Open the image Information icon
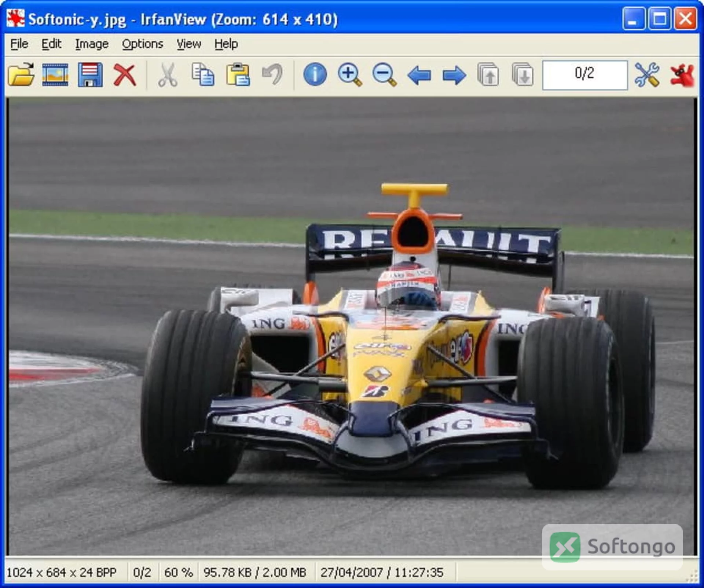 point(315,75)
